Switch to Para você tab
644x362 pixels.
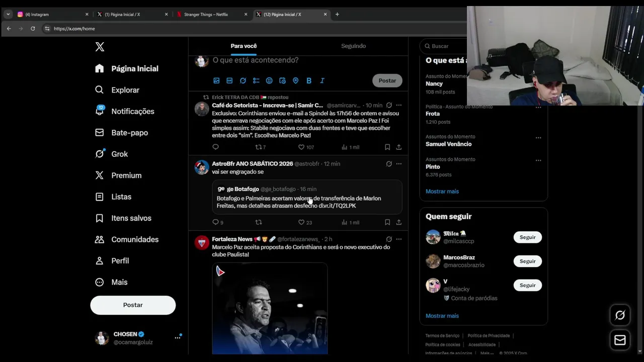point(244,46)
